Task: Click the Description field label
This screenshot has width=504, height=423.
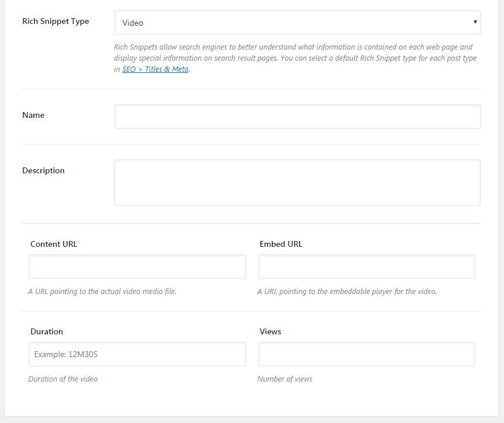Action: pyautogui.click(x=43, y=170)
